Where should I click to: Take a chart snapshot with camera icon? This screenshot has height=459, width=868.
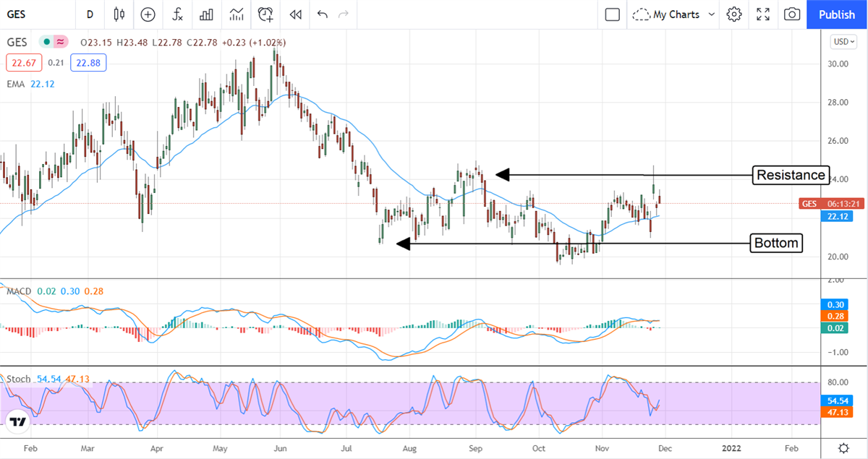coord(792,14)
